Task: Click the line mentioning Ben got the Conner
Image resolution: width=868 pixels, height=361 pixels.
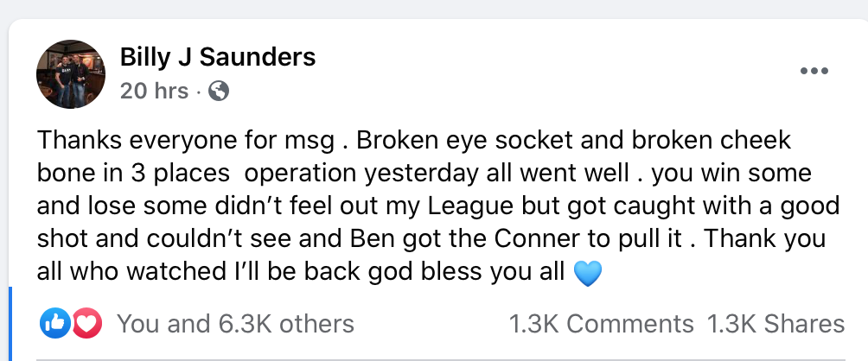Action: [x=431, y=239]
